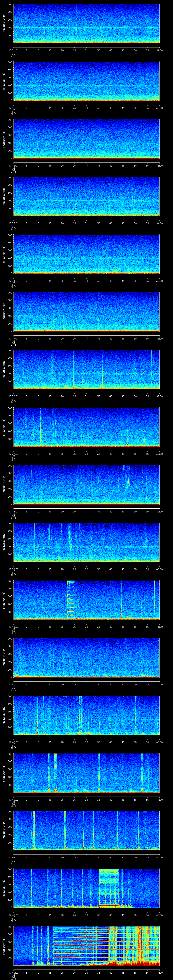The width and height of the screenshot is (173, 980).
Task: Click the 17:36:00 start time label
Action: tap(13, 396)
